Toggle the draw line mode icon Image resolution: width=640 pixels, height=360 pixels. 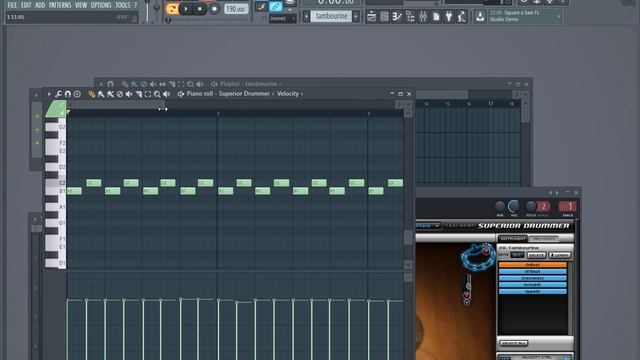[261, 6]
